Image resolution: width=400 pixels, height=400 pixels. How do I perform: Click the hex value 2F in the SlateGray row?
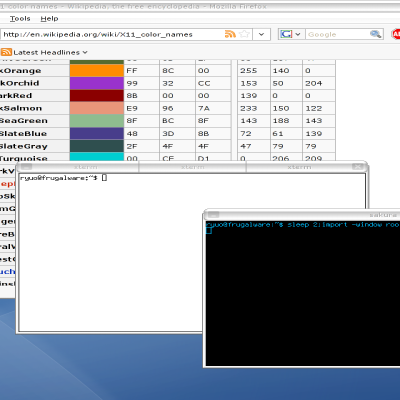132,146
